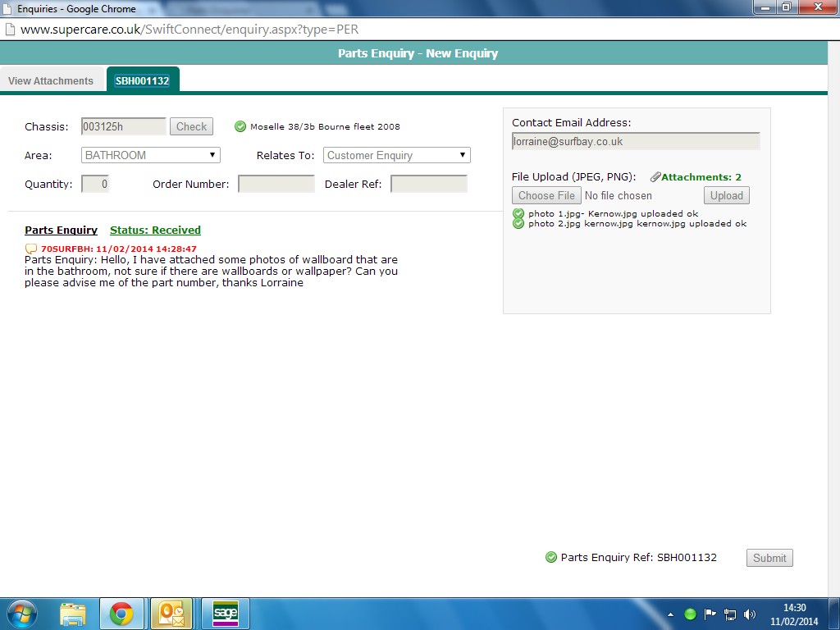Click the Contact Email Address field
This screenshot has height=630, width=840.
point(636,141)
